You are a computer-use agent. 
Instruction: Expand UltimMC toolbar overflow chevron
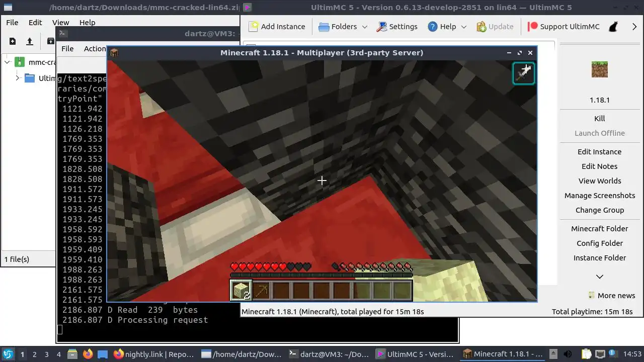point(634,27)
